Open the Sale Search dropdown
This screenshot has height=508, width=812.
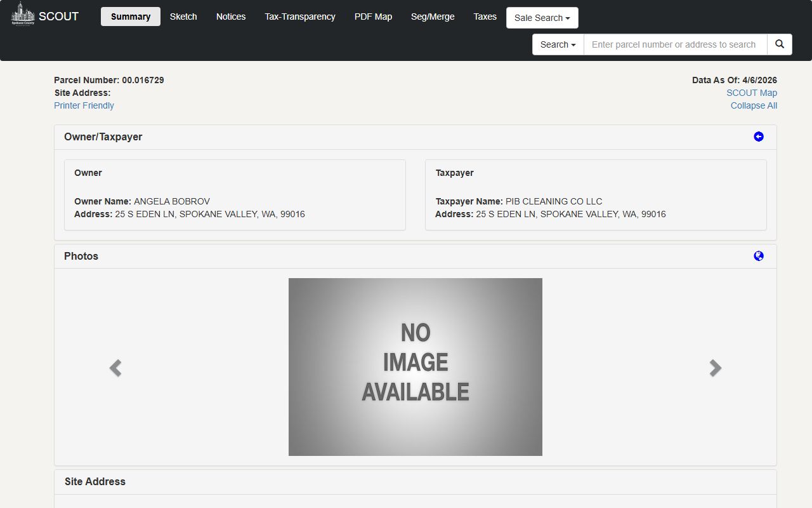542,18
